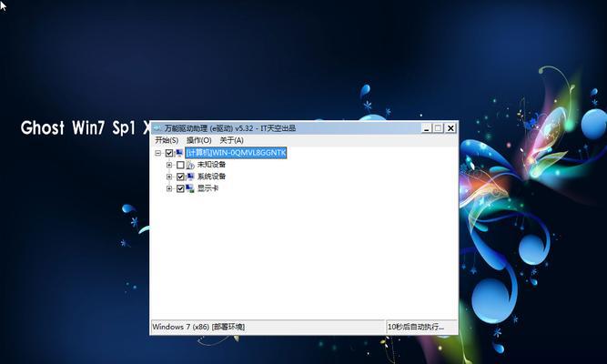The width and height of the screenshot is (607, 364).
Task: Select the 未知设备 tree label
Action: pos(211,165)
